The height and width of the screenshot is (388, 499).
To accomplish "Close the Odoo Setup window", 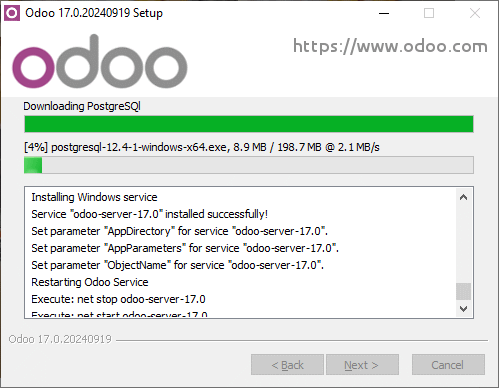I will 475,13.
